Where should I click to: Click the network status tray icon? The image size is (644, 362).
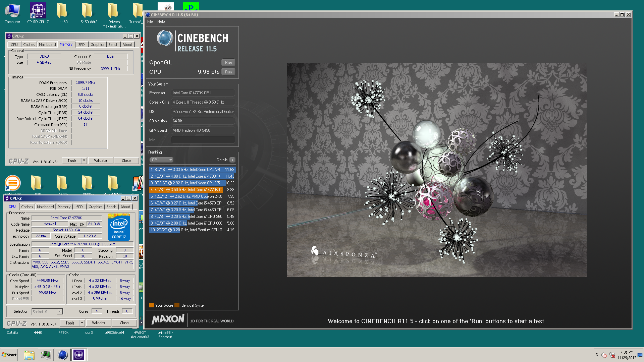coord(612,355)
